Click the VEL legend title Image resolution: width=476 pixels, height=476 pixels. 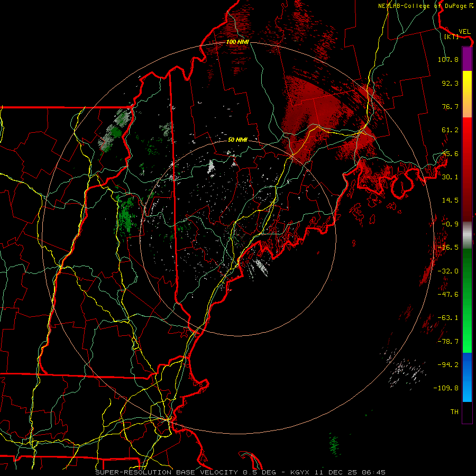tap(464, 31)
